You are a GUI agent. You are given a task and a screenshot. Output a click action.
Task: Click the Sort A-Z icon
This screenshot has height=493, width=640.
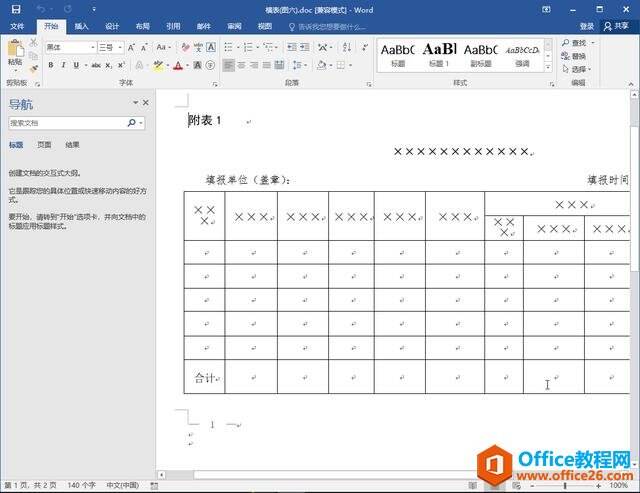pos(347,47)
